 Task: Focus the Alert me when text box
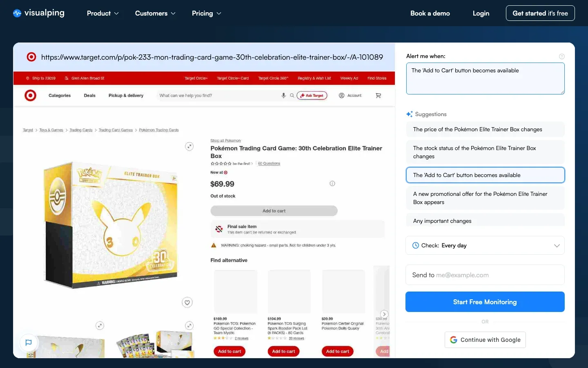pos(485,79)
